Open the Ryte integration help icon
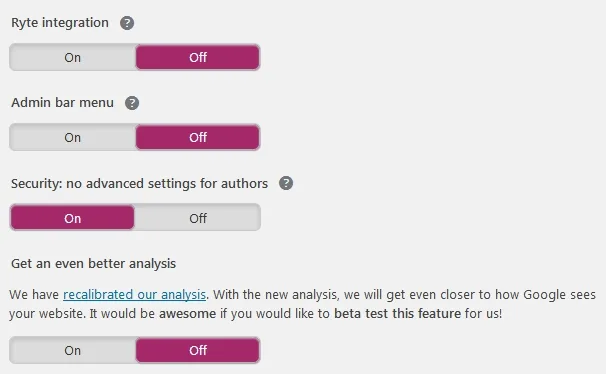Screen dimensions: 606x374 tap(127, 23)
